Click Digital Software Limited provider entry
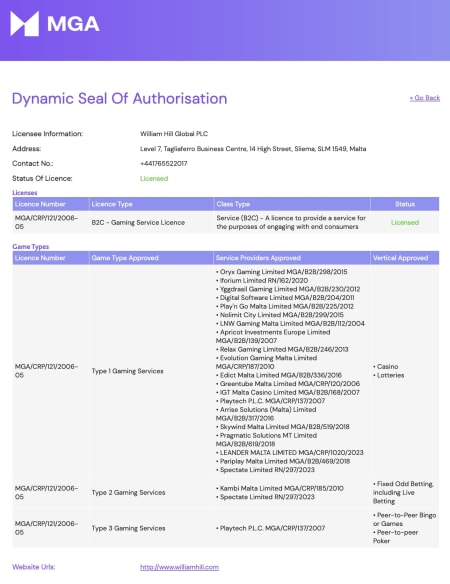The width and height of the screenshot is (450, 584). coord(285,298)
